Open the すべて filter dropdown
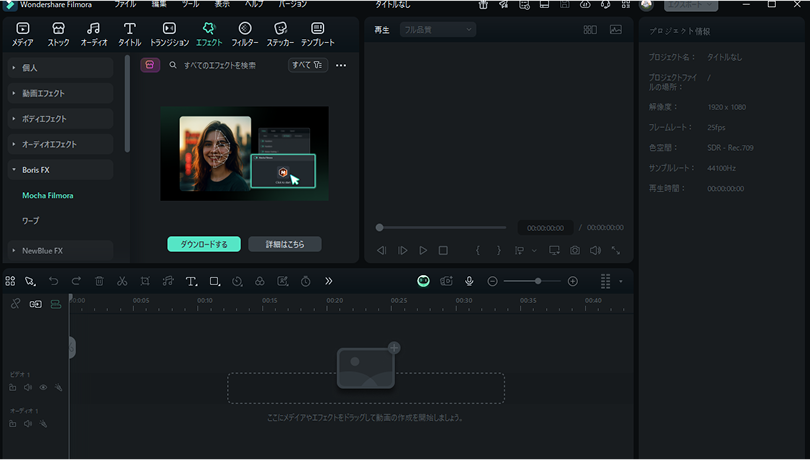The height and width of the screenshot is (460, 810). [x=307, y=65]
